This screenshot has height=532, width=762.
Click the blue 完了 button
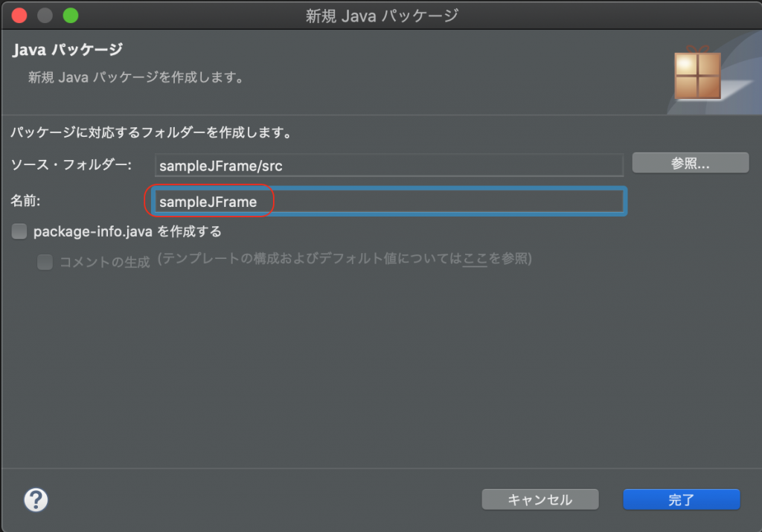tap(681, 500)
